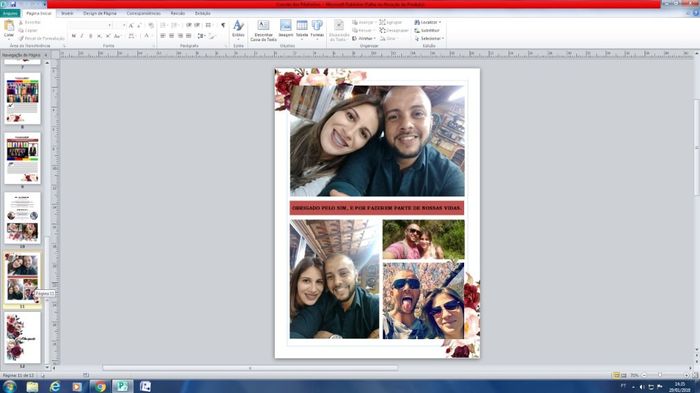Click the increase indent icon
Screen dimensions: 700x393
pyautogui.click(x=197, y=25)
